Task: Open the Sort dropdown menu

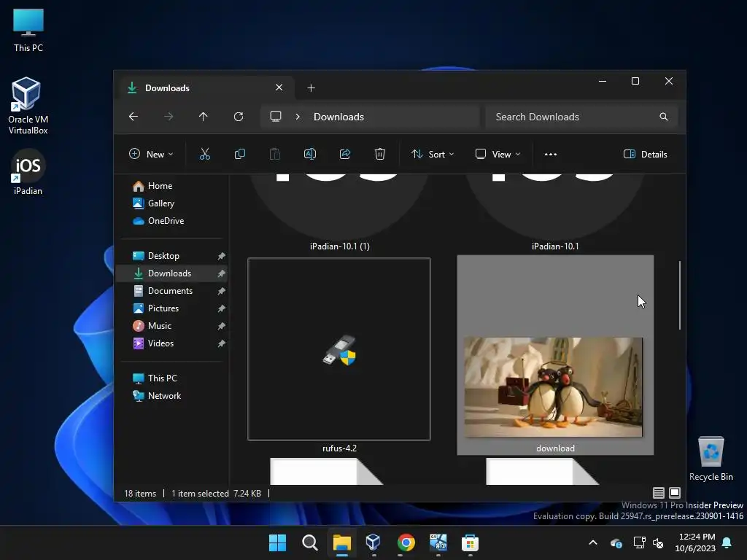Action: tap(433, 155)
